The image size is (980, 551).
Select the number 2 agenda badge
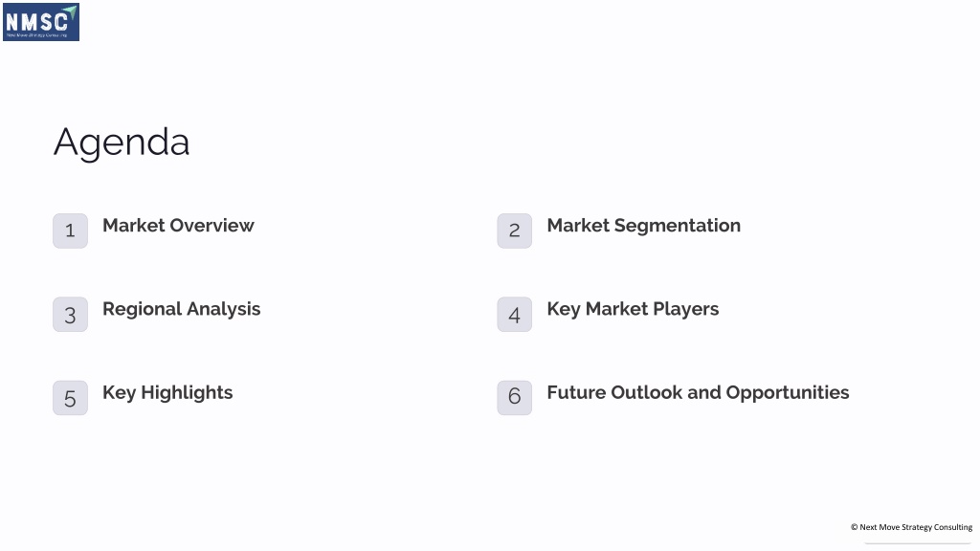(x=514, y=231)
